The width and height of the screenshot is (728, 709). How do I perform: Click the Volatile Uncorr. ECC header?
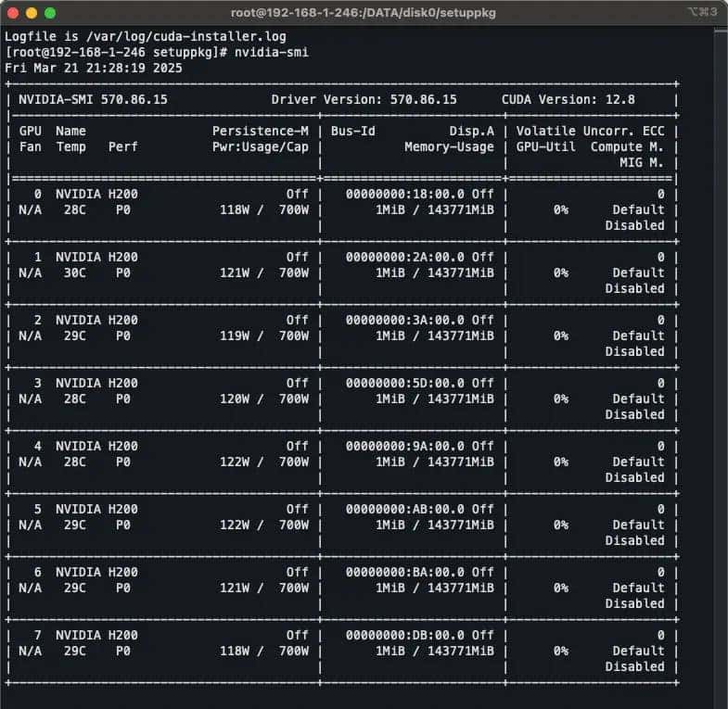click(x=591, y=131)
